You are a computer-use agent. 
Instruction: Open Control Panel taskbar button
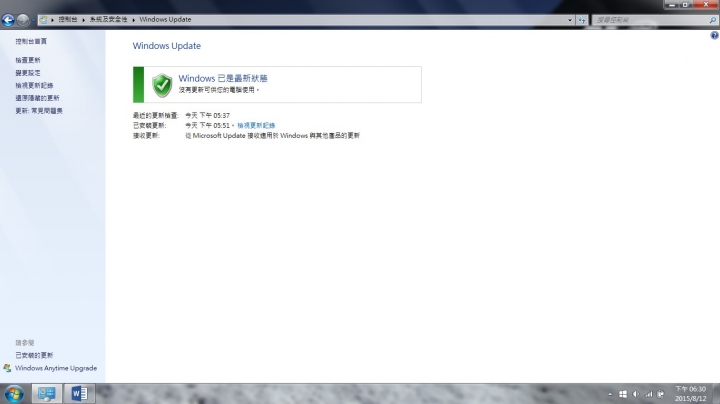pos(46,394)
